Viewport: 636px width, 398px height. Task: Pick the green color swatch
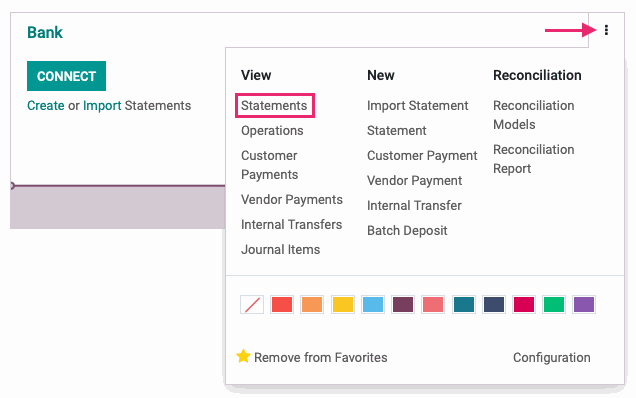pyautogui.click(x=554, y=304)
